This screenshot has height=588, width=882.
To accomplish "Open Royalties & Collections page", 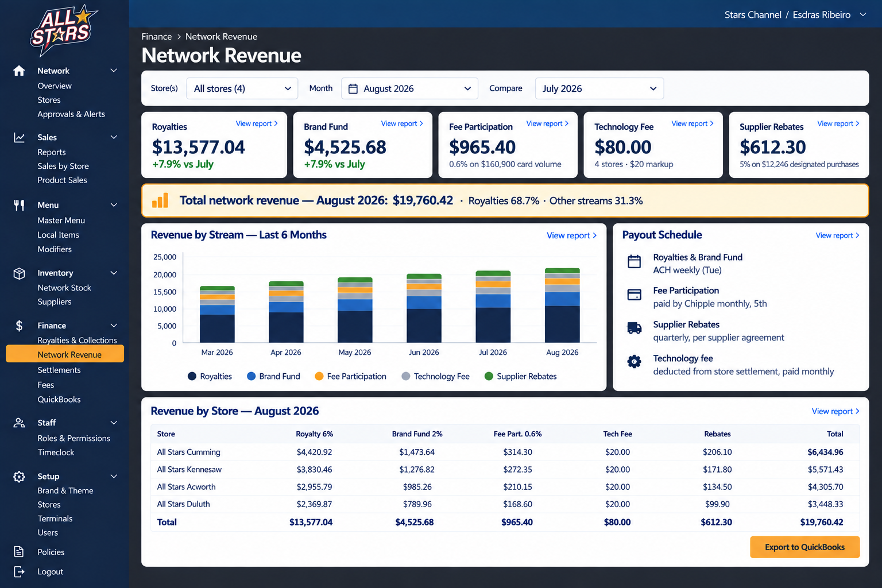I will [77, 341].
